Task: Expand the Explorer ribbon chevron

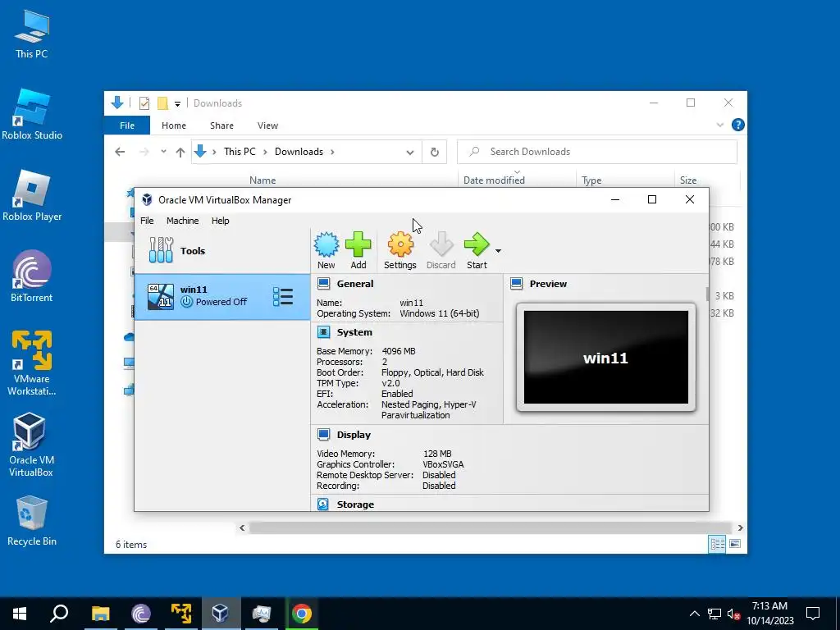Action: tap(720, 126)
